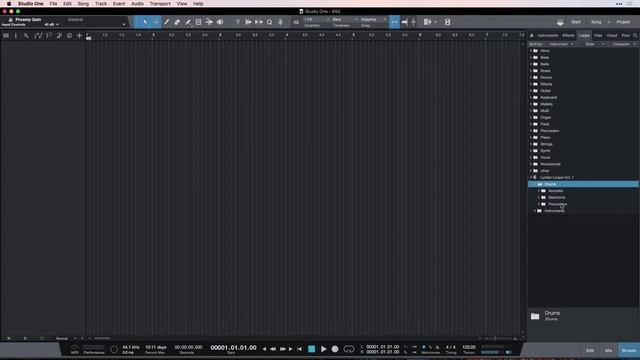Open the Character sort dropdown
Screen dimensions: 640x360
(624, 44)
